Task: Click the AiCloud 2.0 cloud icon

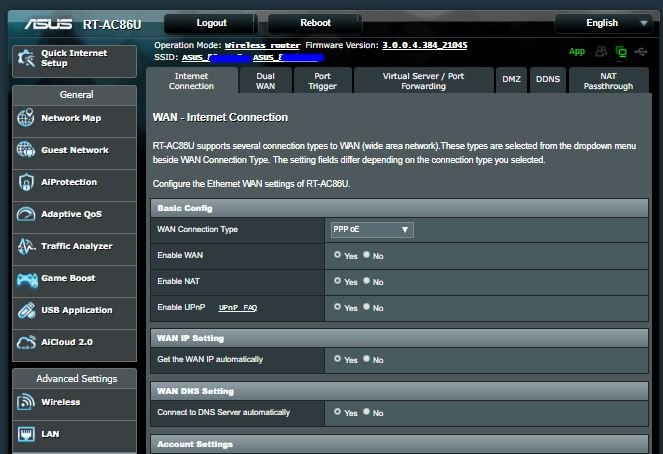Action: point(26,342)
